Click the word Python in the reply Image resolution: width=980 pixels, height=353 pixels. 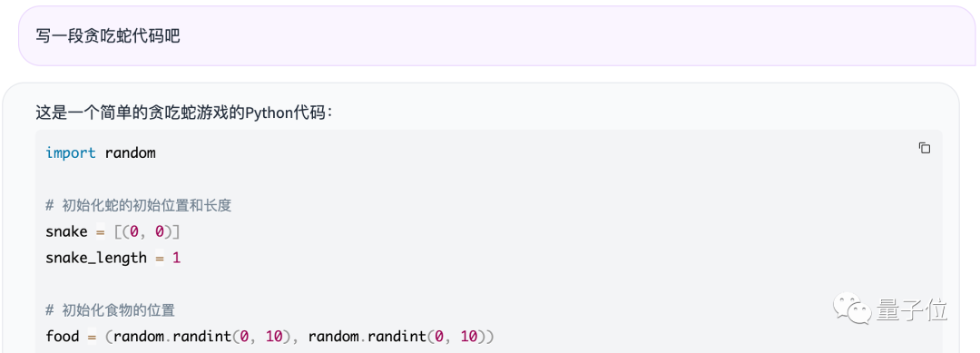[x=269, y=113]
